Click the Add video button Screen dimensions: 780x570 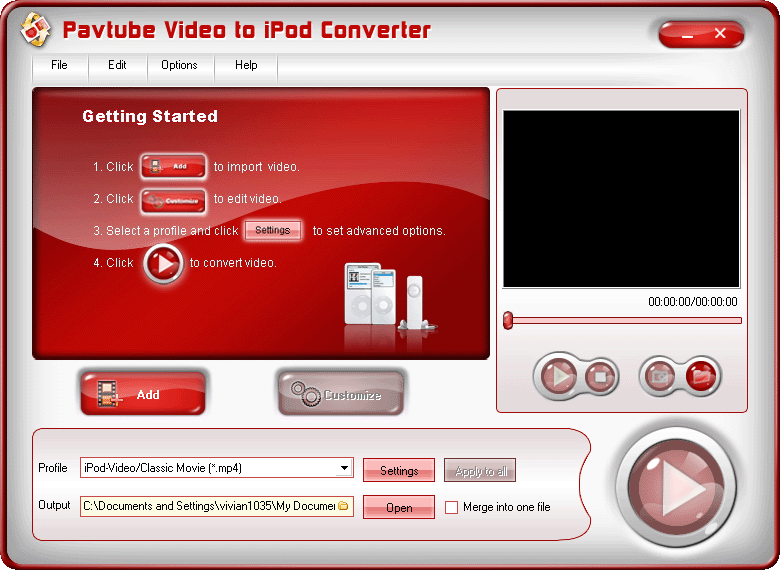(x=142, y=394)
